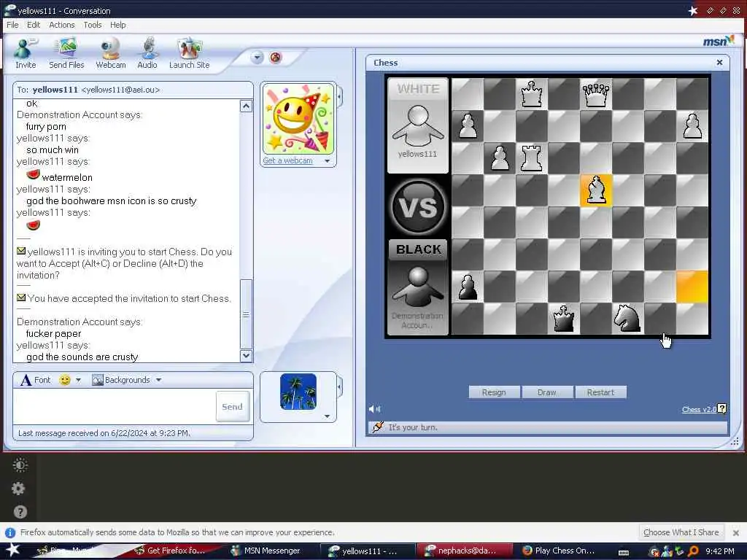Collapse my display picture side arrow
The width and height of the screenshot is (747, 560).
tap(340, 387)
